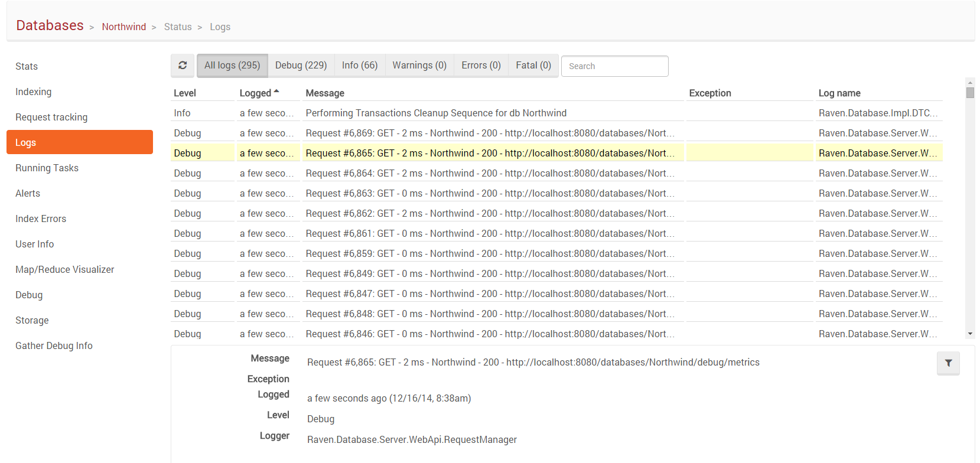This screenshot has width=980, height=463.
Task: Sort by the Log name column header
Action: click(x=839, y=93)
